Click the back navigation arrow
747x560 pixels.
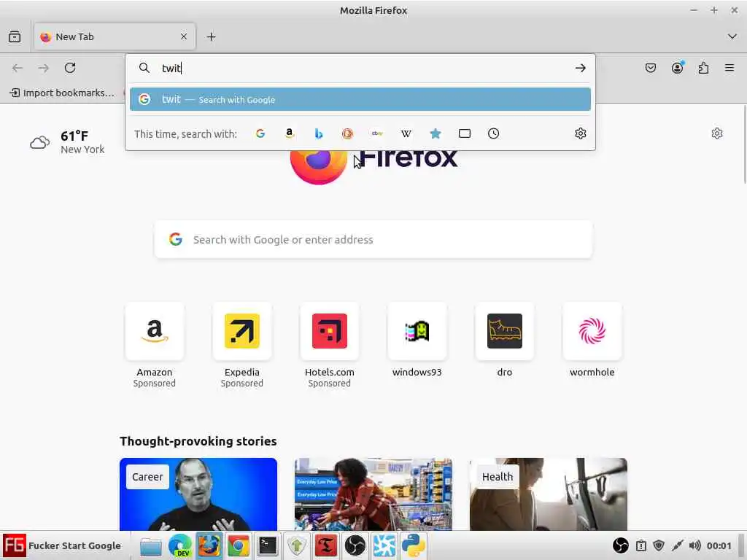click(18, 68)
